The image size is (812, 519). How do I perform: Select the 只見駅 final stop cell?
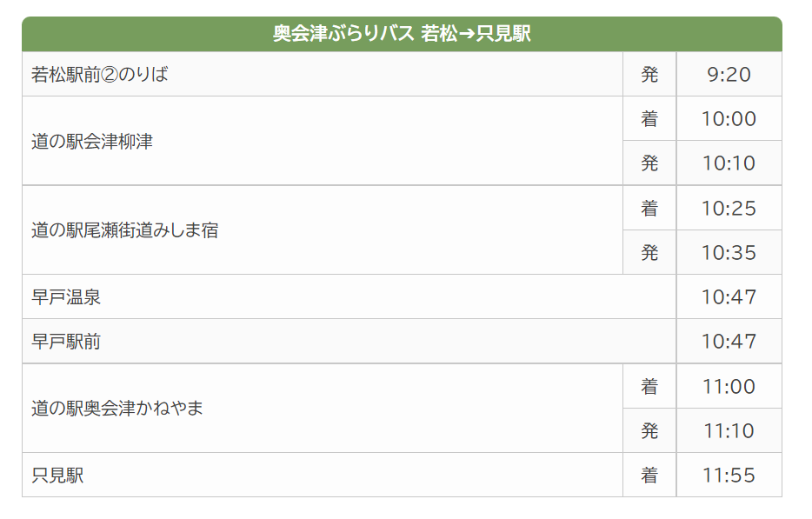pyautogui.click(x=323, y=475)
